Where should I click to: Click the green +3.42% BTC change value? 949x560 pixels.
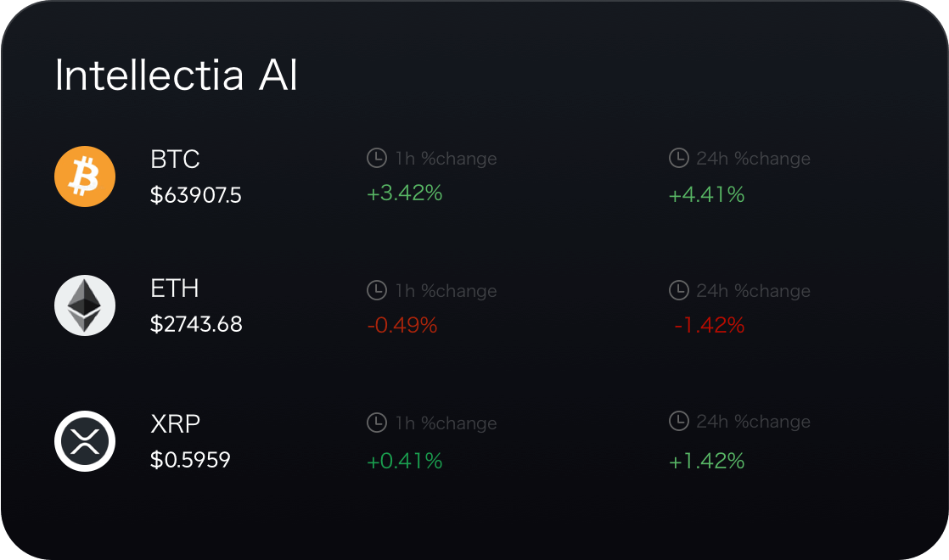pyautogui.click(x=405, y=193)
